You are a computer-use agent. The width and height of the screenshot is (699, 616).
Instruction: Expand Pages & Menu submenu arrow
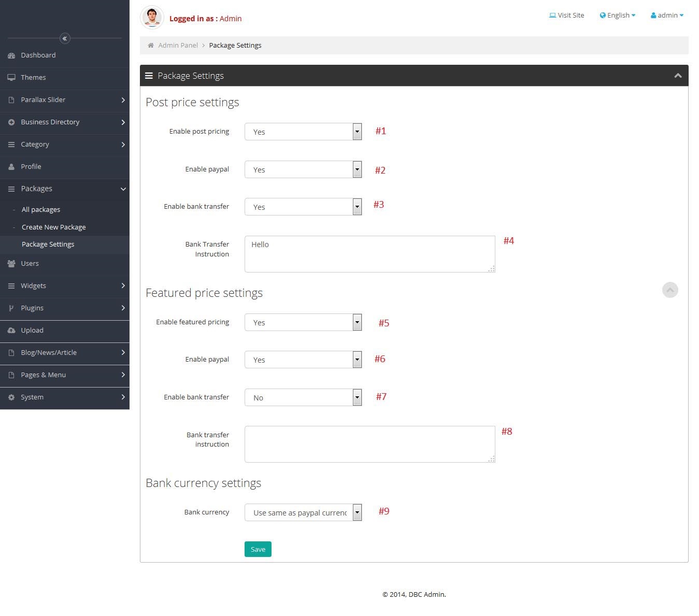click(123, 375)
